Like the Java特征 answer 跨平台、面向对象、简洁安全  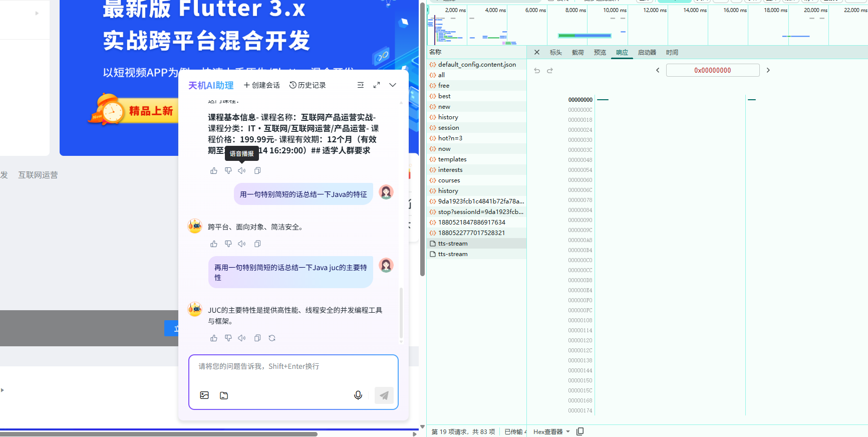click(214, 244)
